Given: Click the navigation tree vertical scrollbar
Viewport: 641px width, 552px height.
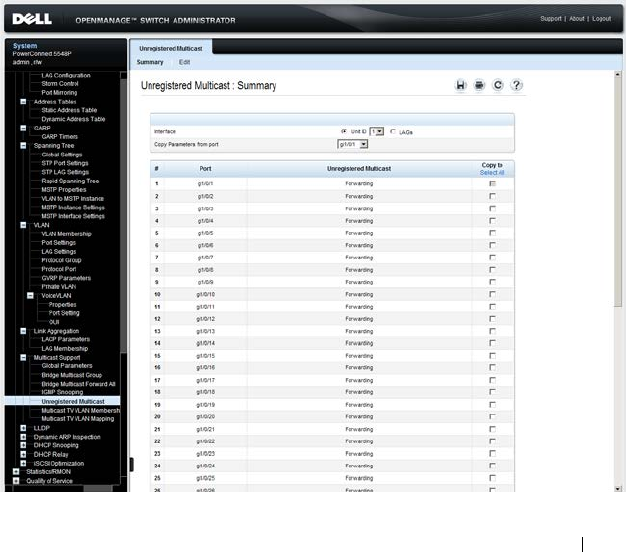Looking at the screenshot, I should pyautogui.click(x=123, y=215).
